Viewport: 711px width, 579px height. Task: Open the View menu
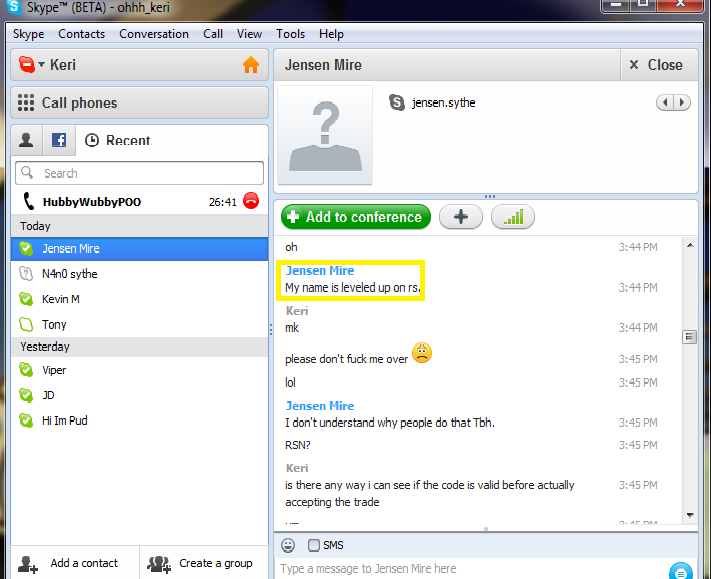click(249, 34)
